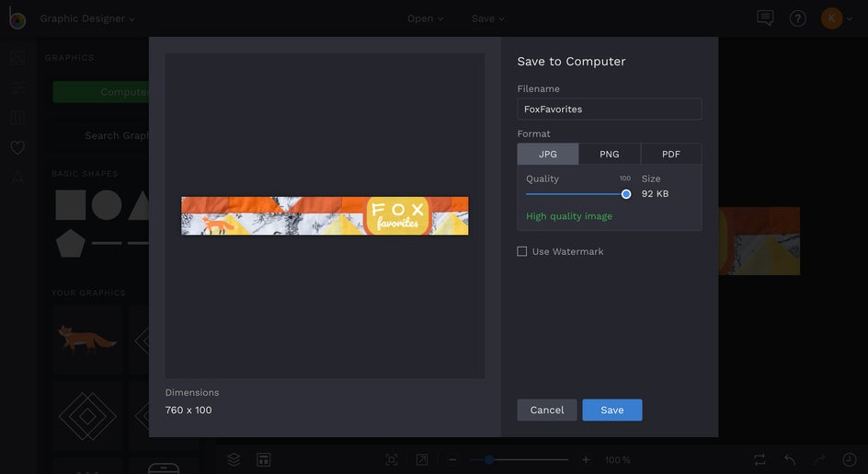868x474 pixels.
Task: Click the blue Save button
Action: (x=612, y=410)
